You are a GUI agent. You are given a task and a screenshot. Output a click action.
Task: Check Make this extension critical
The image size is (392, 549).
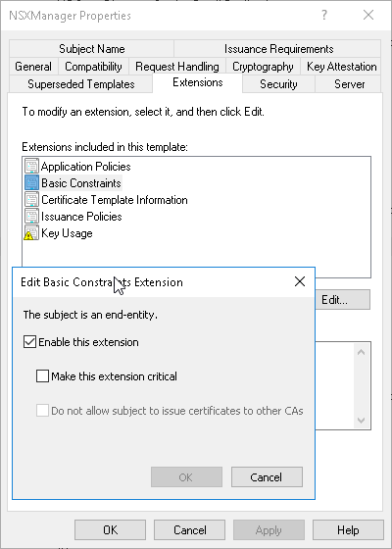pyautogui.click(x=43, y=376)
